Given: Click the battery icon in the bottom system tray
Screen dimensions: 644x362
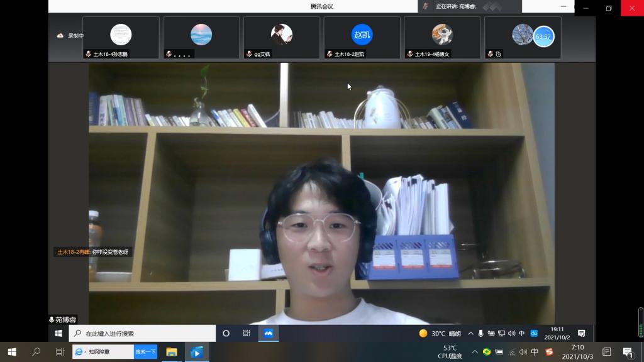Looking at the screenshot, I should point(499,352).
